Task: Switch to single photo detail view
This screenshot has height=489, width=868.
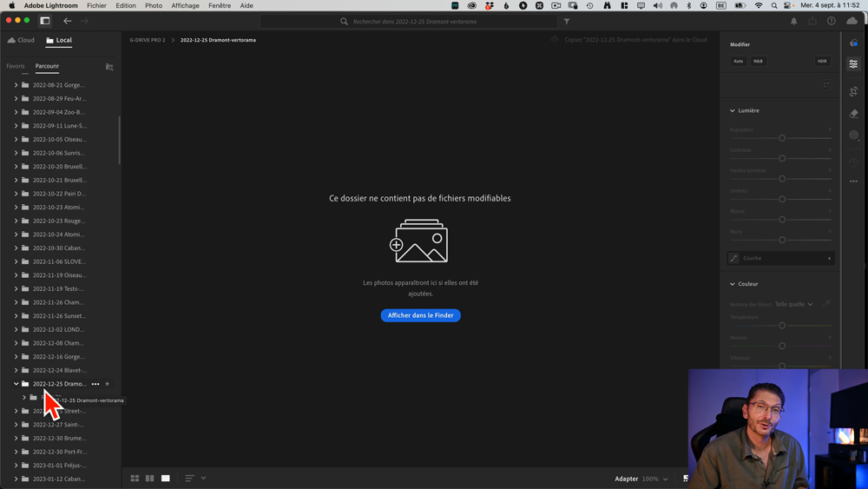Action: (x=165, y=479)
